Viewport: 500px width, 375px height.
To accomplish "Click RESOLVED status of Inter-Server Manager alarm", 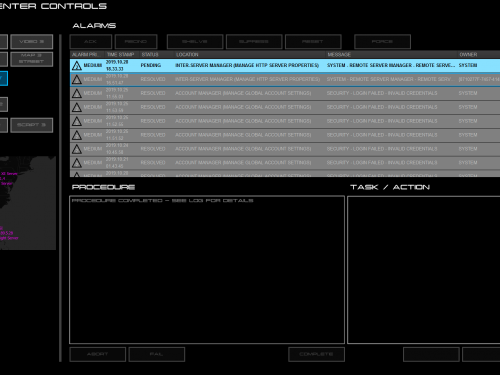I will point(153,79).
